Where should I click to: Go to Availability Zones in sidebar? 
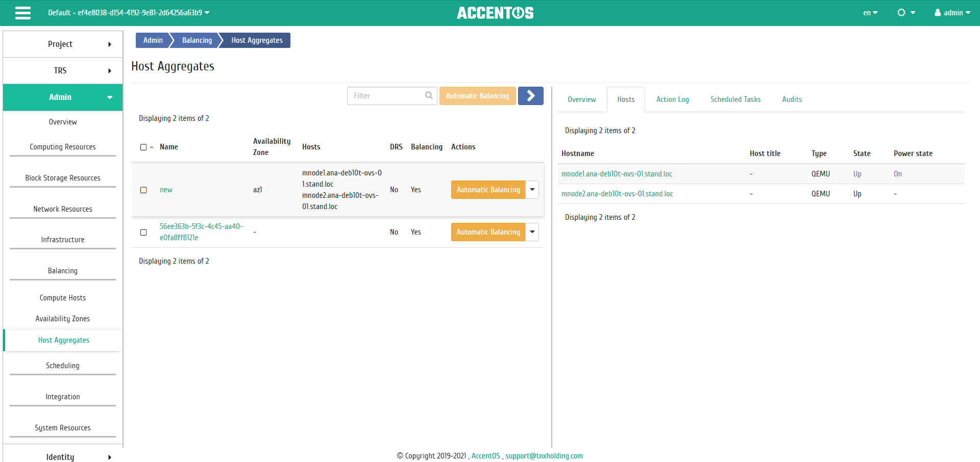pos(63,319)
